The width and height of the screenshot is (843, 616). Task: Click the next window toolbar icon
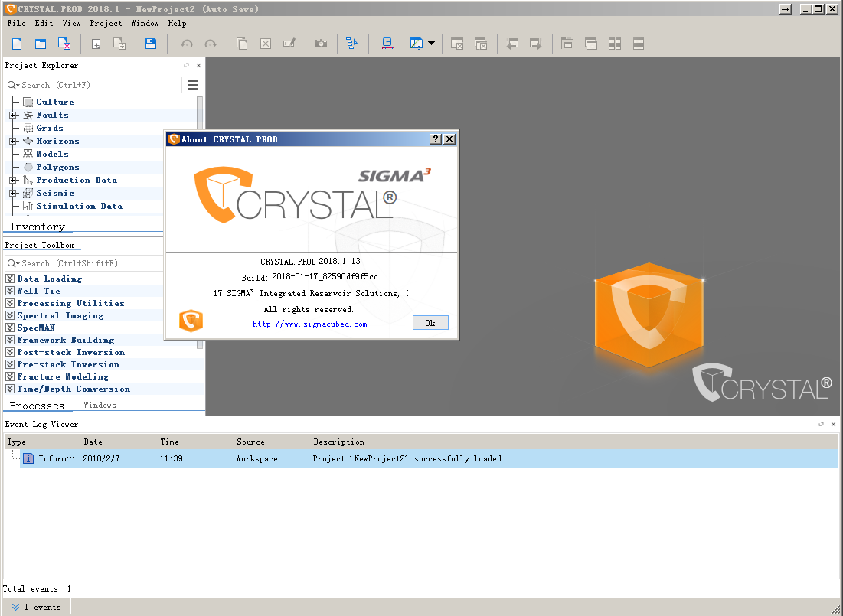(535, 44)
